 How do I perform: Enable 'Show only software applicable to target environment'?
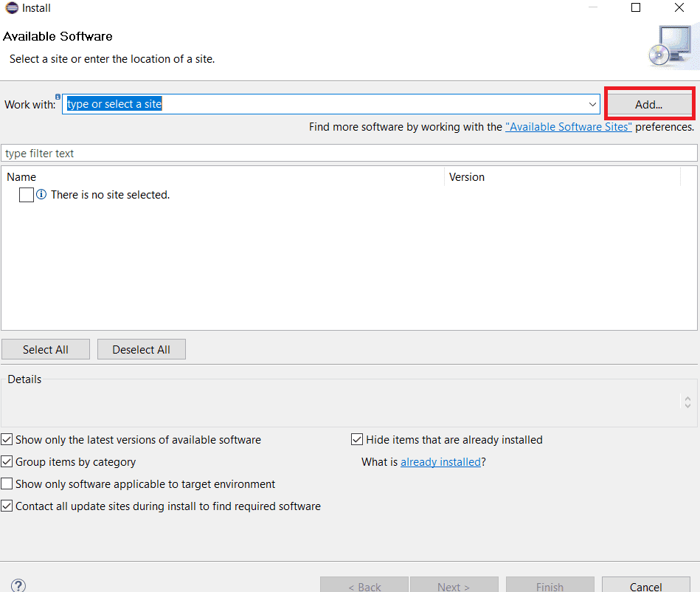7,483
